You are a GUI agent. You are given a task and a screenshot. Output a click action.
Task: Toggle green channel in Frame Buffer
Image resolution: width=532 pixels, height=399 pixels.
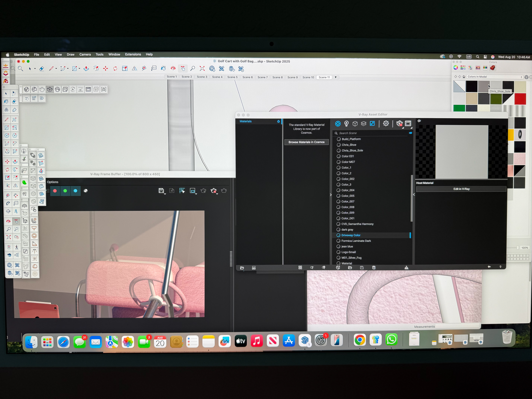tap(65, 191)
